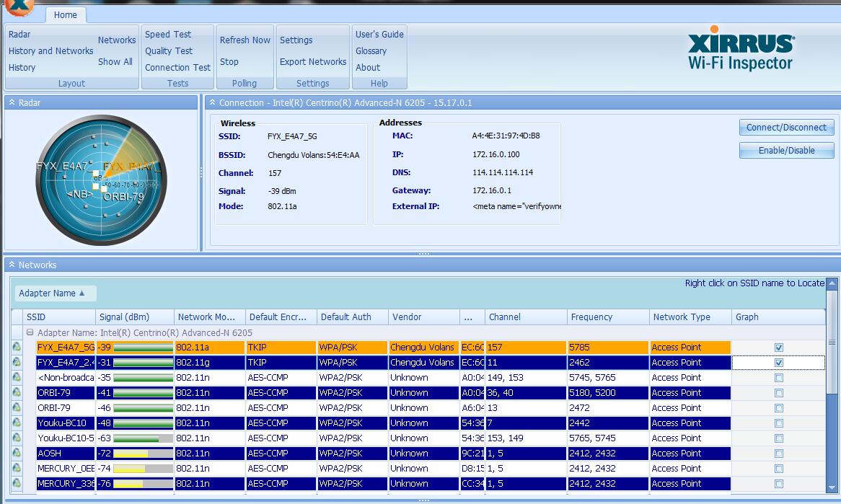Enable Graph checkbox for 5180 MHz ORBI-79
Image resolution: width=841 pixels, height=504 pixels.
click(x=778, y=393)
